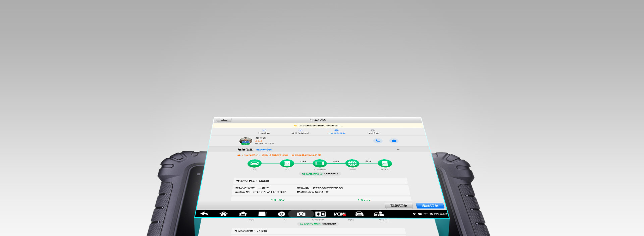The width and height of the screenshot is (644, 236).
Task: Click the expert VCI node icon
Action: click(385, 164)
